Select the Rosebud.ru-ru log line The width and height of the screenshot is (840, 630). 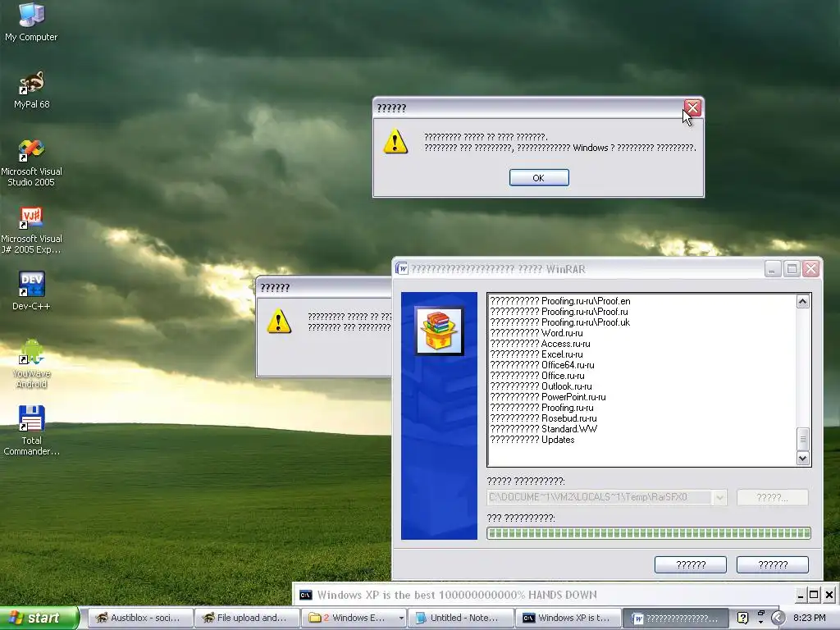tap(543, 418)
